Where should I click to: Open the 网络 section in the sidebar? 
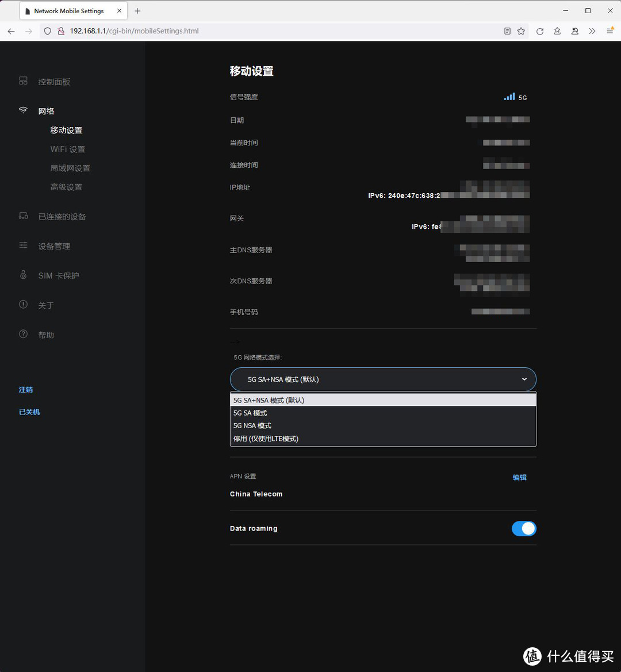tap(46, 112)
